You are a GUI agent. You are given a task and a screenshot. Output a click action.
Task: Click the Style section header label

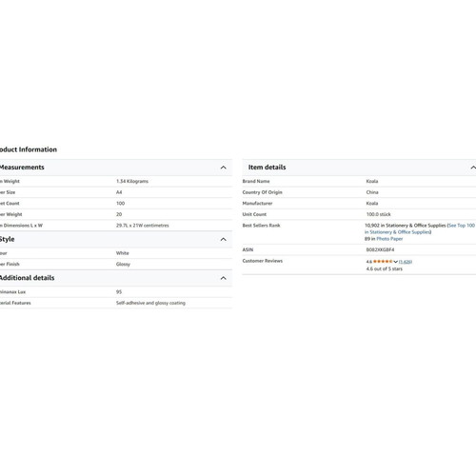(7, 239)
